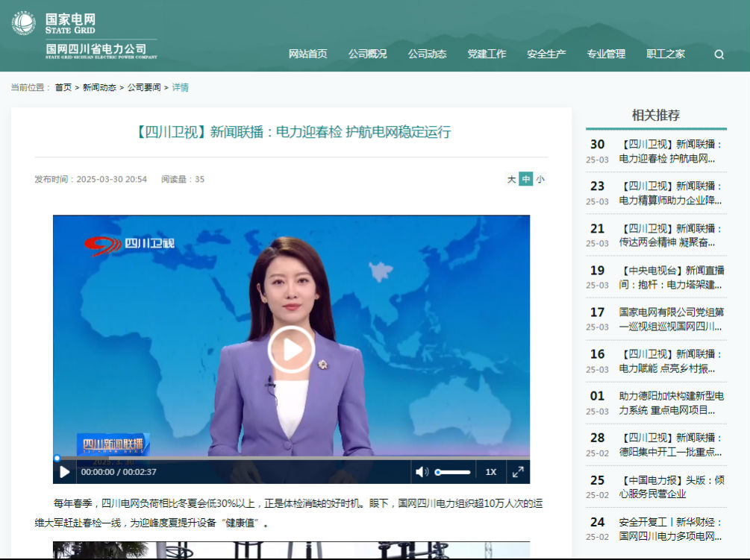Click the State Grid logo
750x560 pixels.
[x=84, y=35]
